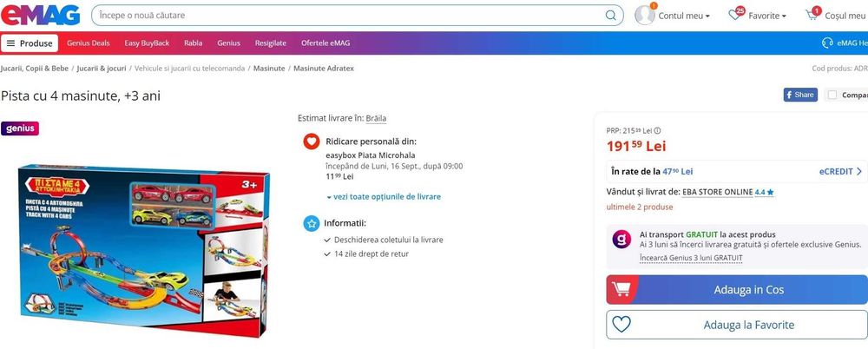The width and height of the screenshot is (868, 349).
Task: Click the account avatar icon
Action: (x=644, y=15)
